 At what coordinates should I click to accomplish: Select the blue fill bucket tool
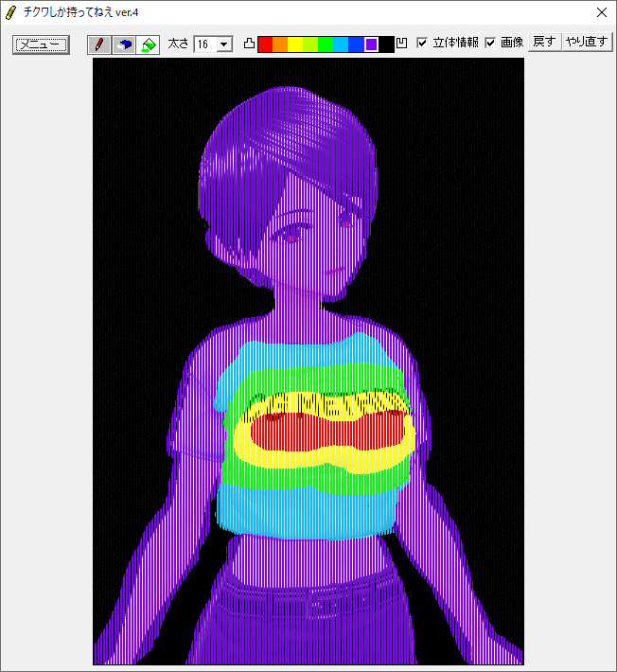(123, 44)
